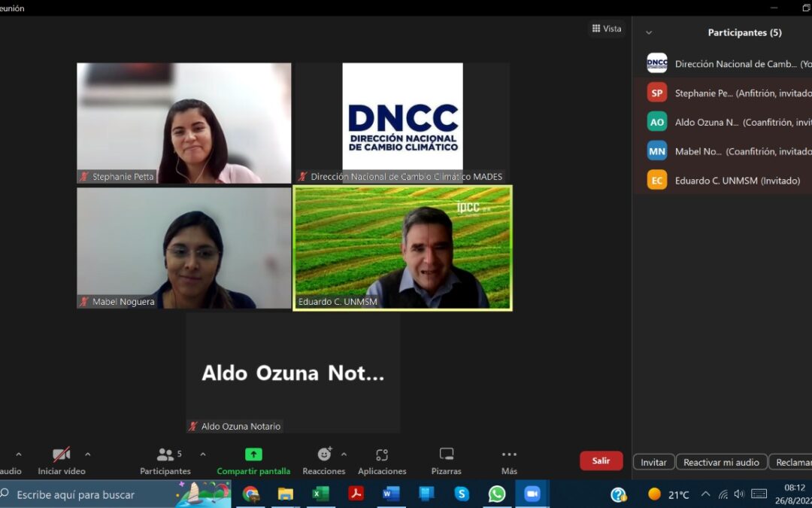The width and height of the screenshot is (812, 508).
Task: Open the Más options menu
Action: coord(508,461)
